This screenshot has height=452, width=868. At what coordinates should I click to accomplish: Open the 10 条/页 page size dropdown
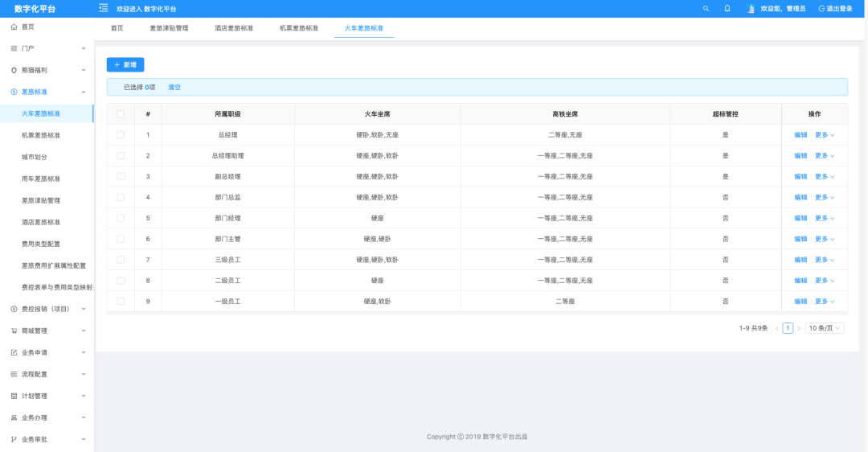(825, 328)
